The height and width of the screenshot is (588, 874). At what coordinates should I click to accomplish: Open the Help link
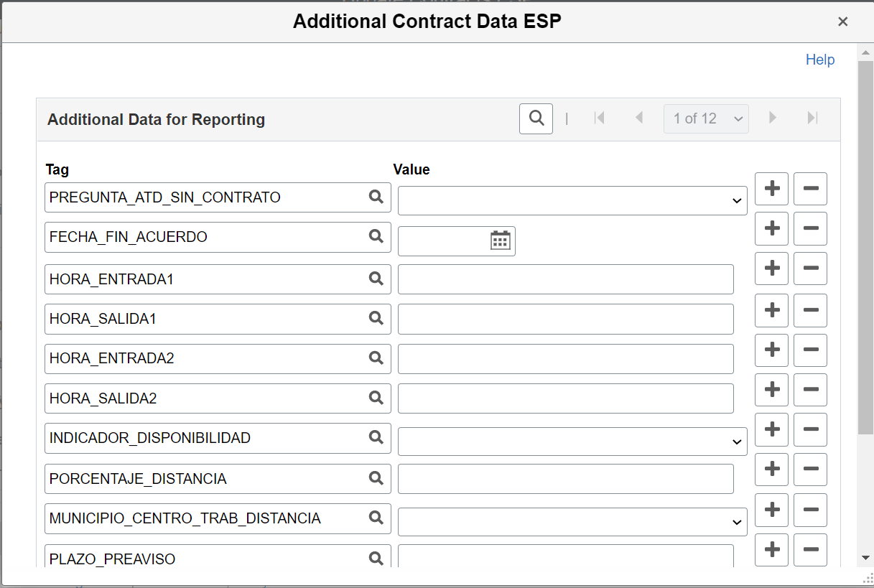[x=820, y=60]
